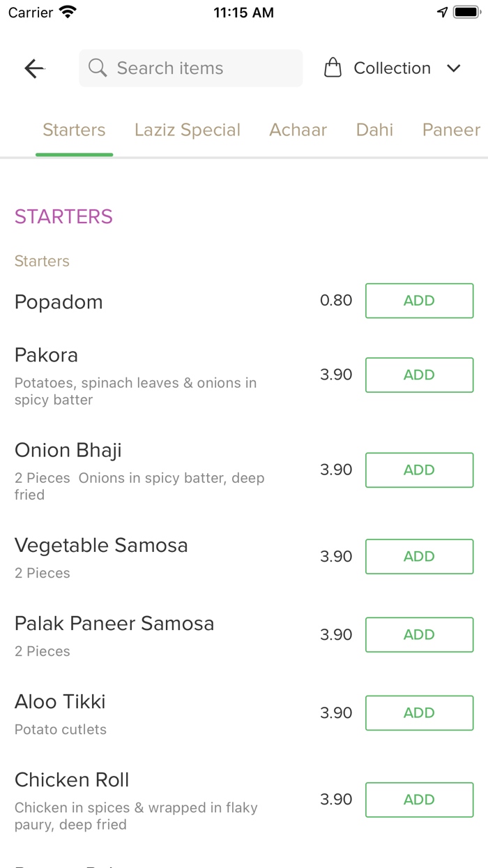
Task: Select the Vegetable Samosa item name
Action: pyautogui.click(x=100, y=545)
